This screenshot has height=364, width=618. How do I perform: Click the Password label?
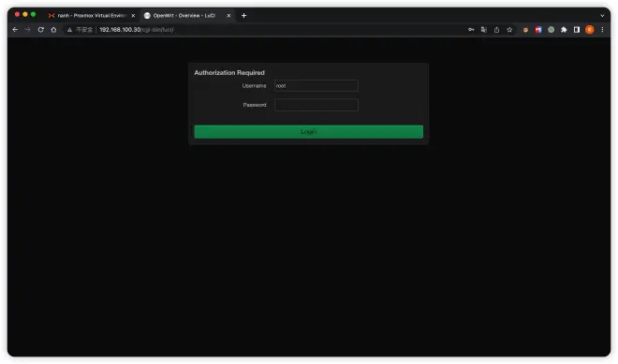(x=255, y=105)
